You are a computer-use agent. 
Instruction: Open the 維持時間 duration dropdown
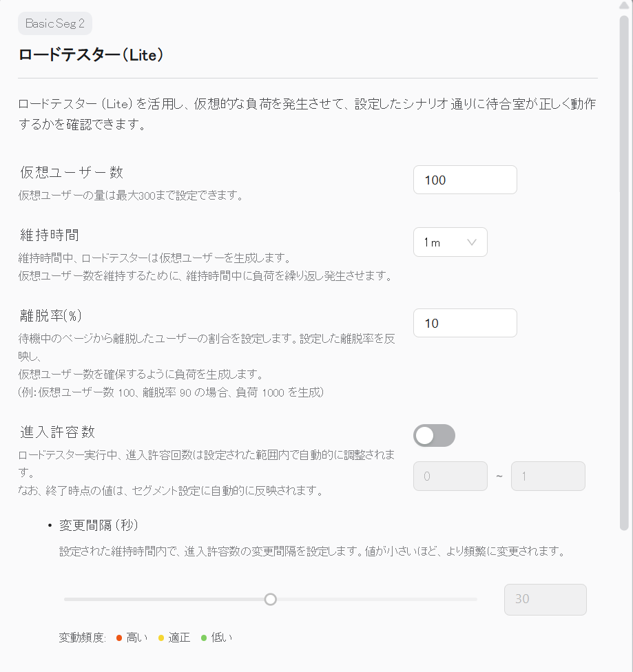[x=450, y=242]
